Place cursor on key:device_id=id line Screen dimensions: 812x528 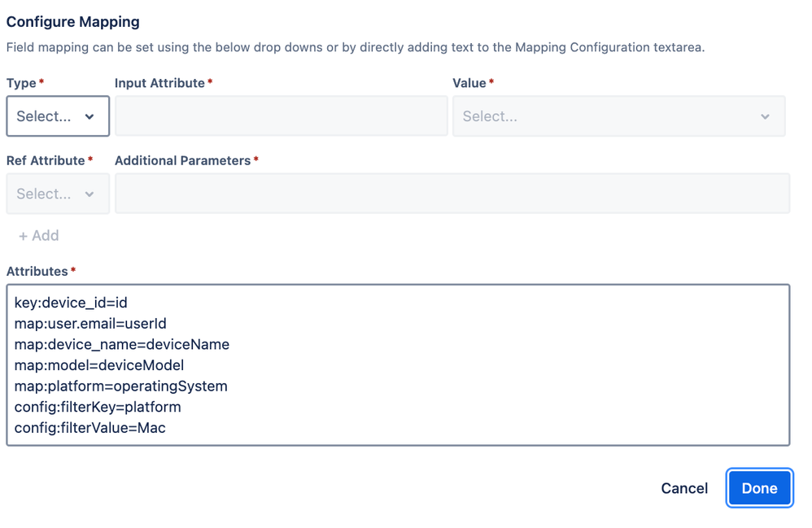point(71,303)
